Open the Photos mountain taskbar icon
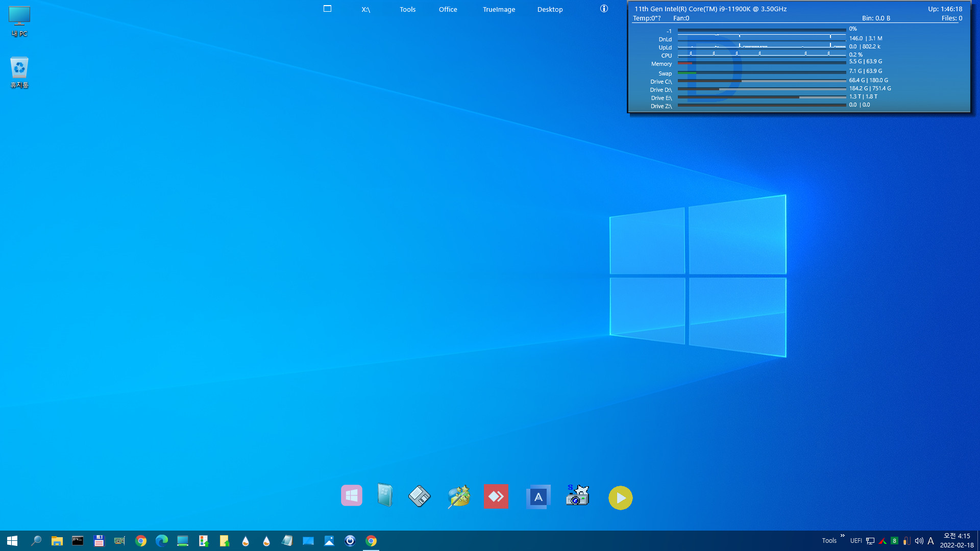The width and height of the screenshot is (980, 551). 329,541
